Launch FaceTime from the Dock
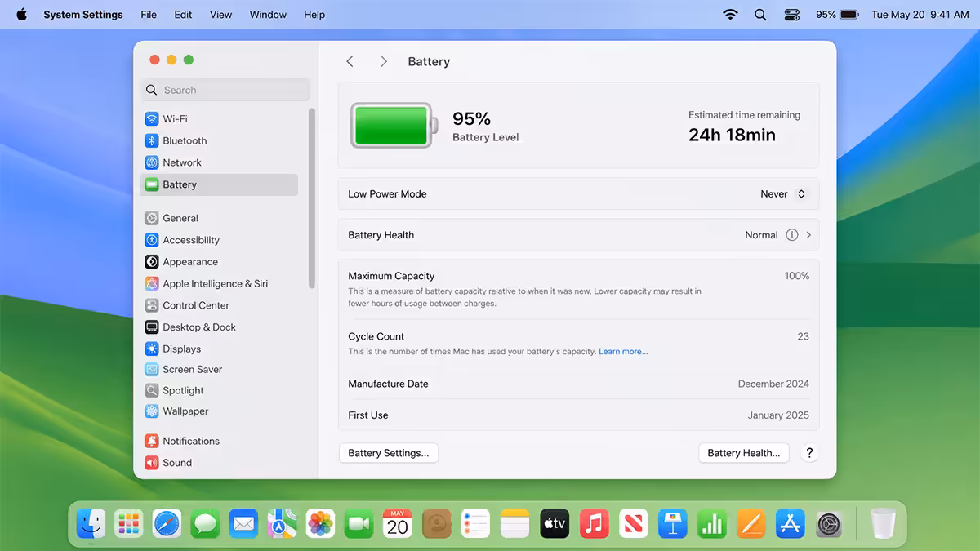 pos(359,523)
